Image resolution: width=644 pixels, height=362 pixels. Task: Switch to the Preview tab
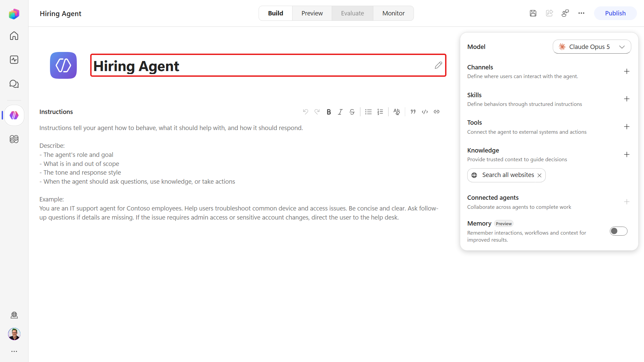tap(312, 13)
